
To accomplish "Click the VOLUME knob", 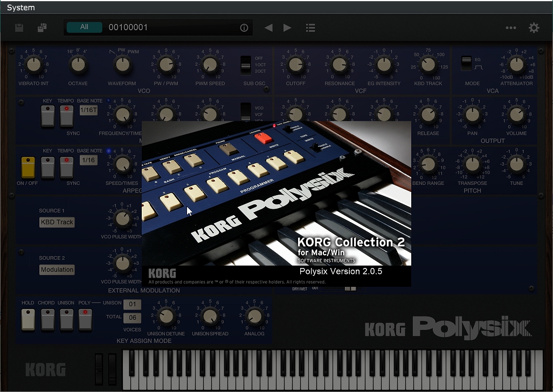I will coord(516,114).
